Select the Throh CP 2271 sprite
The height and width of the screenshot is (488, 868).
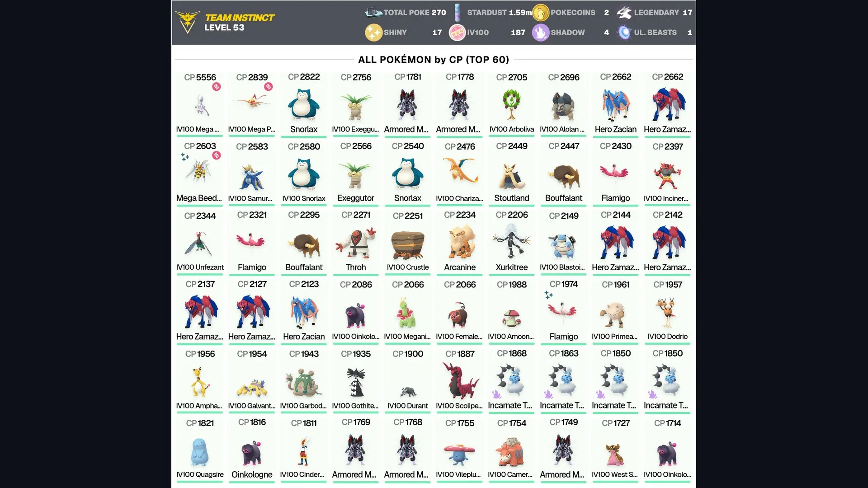(x=356, y=243)
